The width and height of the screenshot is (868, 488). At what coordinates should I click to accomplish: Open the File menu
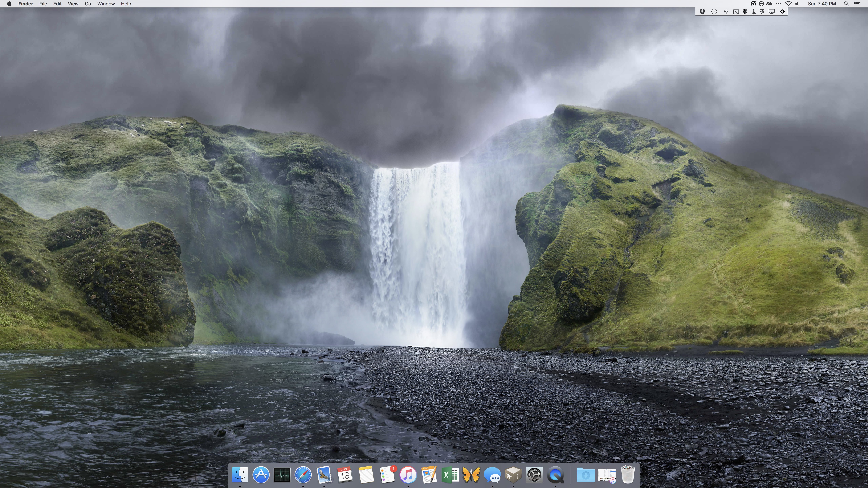pos(43,4)
